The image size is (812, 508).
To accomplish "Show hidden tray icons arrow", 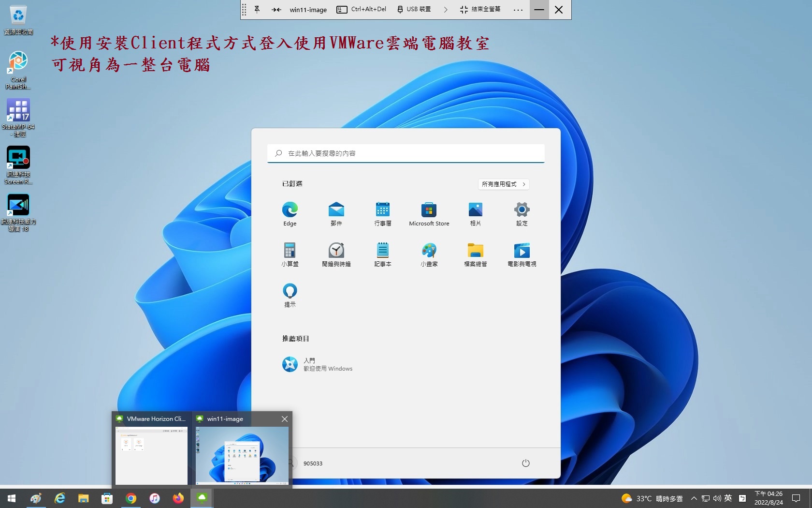I will (694, 498).
